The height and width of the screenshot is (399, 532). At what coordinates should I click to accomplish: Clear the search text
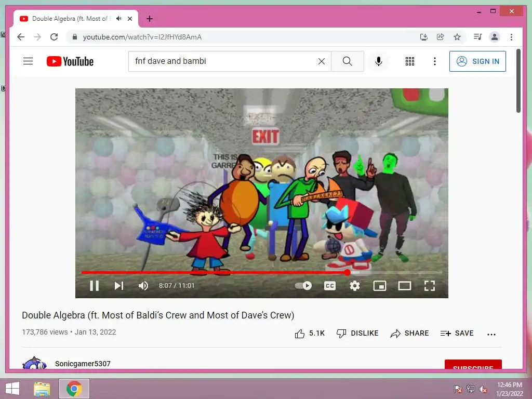(321, 61)
